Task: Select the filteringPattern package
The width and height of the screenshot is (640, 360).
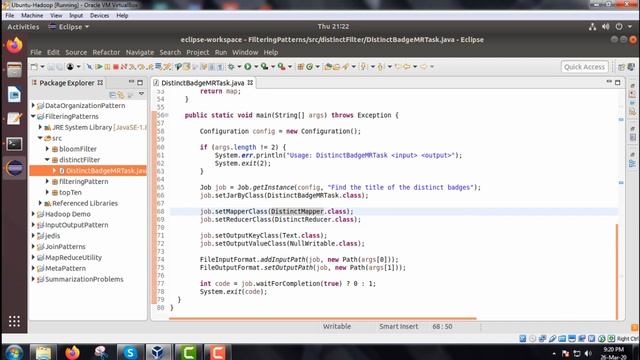Action: tap(84, 181)
